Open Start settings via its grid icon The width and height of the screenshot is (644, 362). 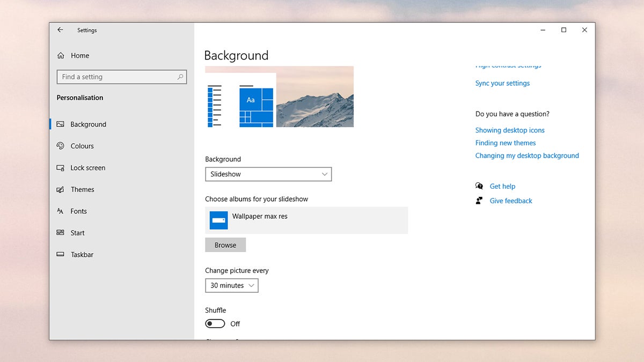point(61,233)
